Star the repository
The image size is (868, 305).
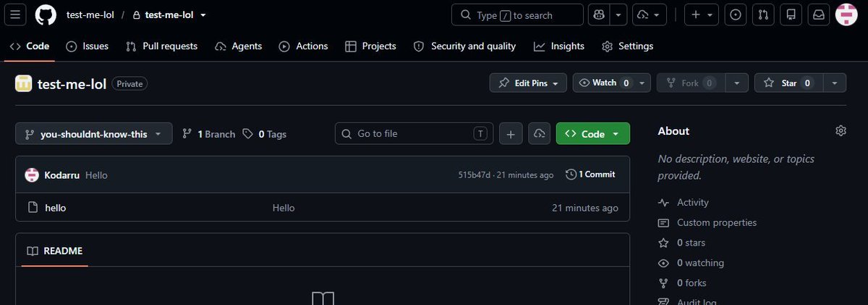click(x=788, y=83)
